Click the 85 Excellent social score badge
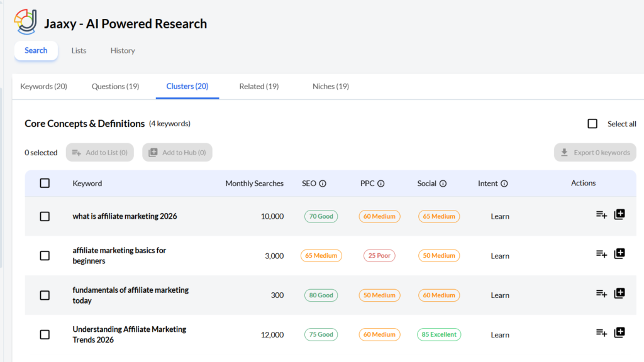The height and width of the screenshot is (362, 644). coord(439,335)
